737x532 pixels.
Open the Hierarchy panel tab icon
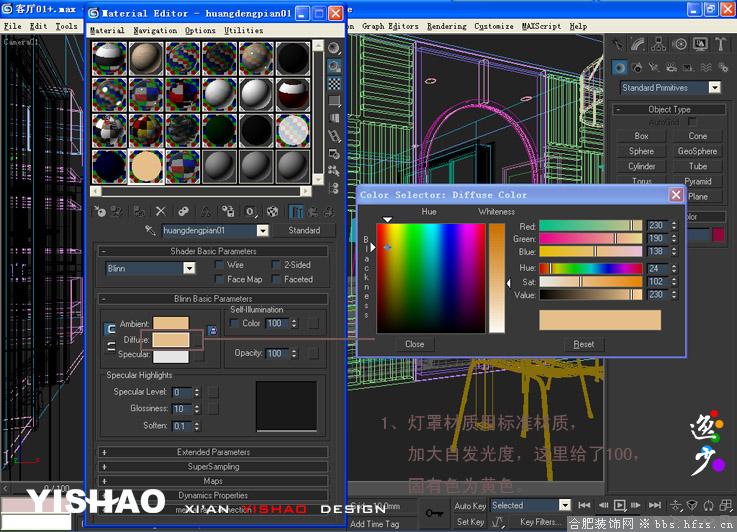pos(659,45)
